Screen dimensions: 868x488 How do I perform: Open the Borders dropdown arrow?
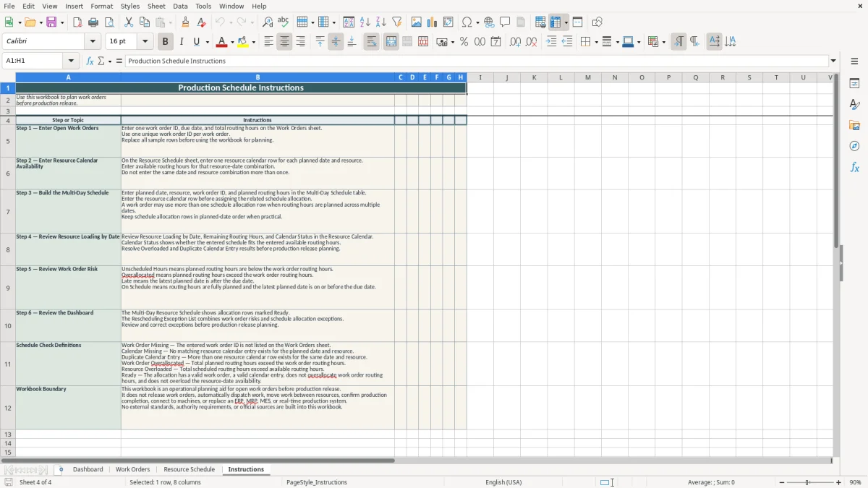[x=596, y=42]
